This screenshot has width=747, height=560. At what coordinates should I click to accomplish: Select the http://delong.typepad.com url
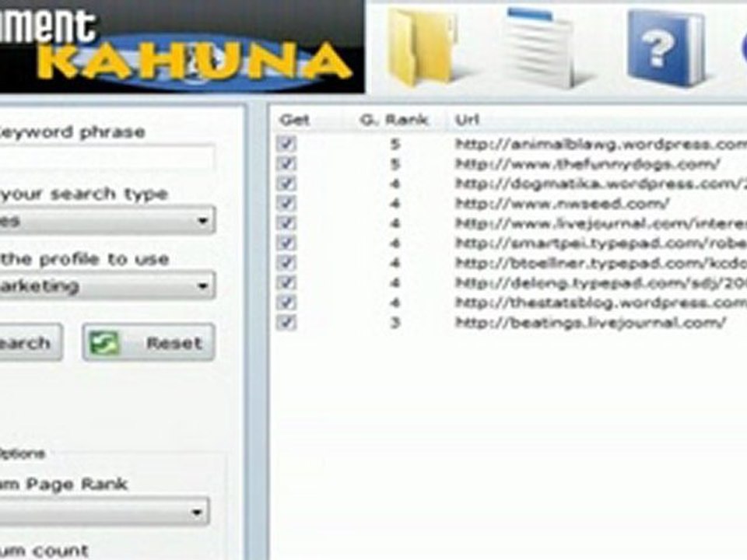click(601, 283)
